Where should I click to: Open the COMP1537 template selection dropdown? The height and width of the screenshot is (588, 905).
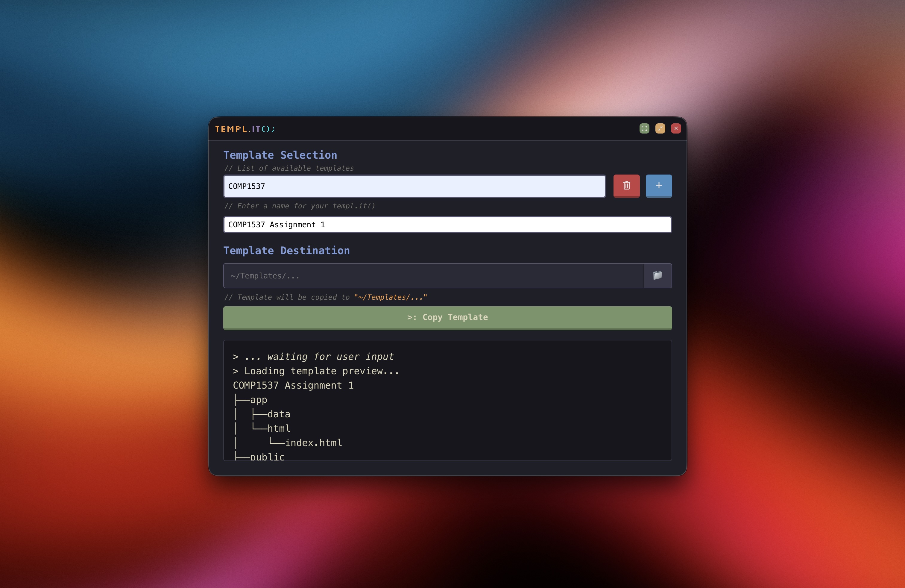414,186
